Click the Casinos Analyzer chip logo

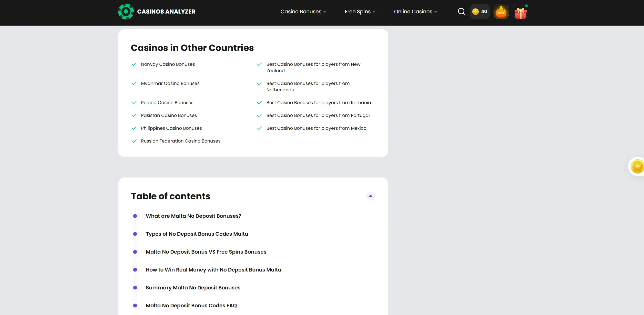pyautogui.click(x=126, y=12)
